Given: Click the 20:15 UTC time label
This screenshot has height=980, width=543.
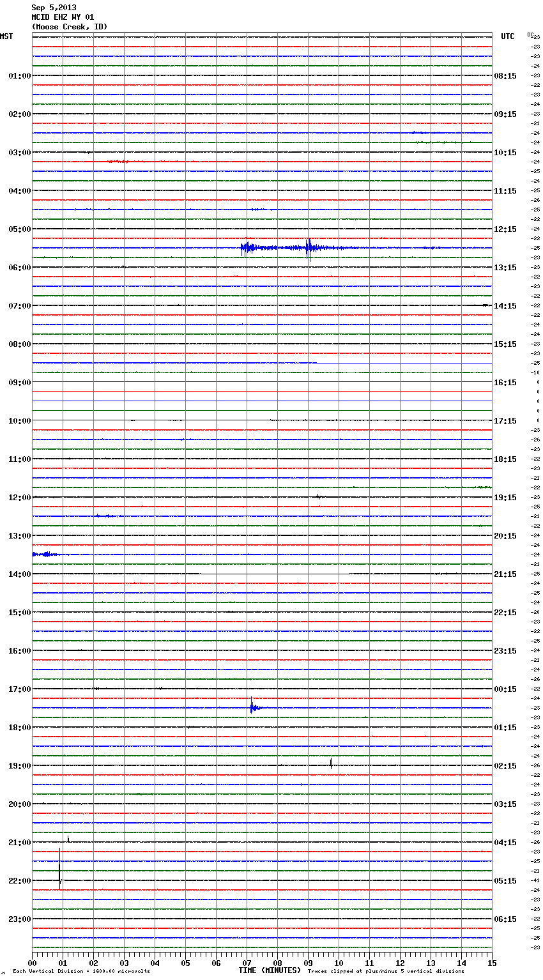Looking at the screenshot, I should (505, 536).
